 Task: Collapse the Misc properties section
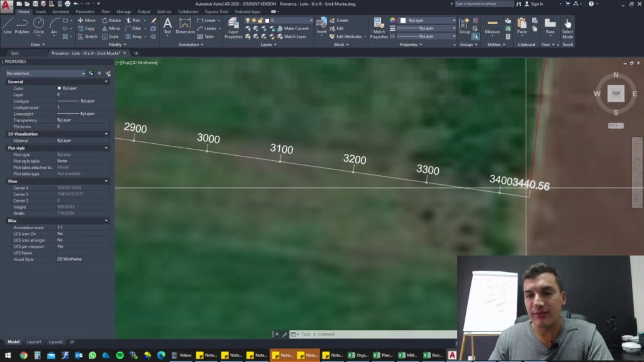point(106,221)
